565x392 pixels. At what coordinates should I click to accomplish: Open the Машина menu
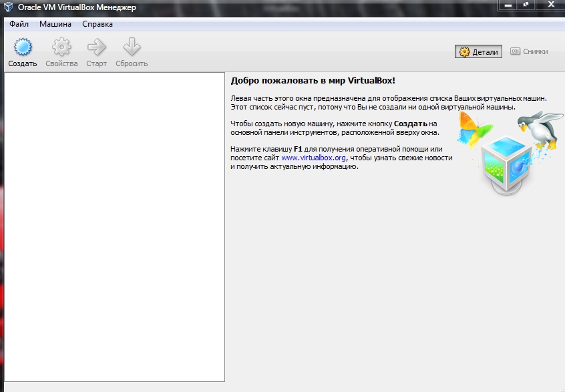[55, 24]
